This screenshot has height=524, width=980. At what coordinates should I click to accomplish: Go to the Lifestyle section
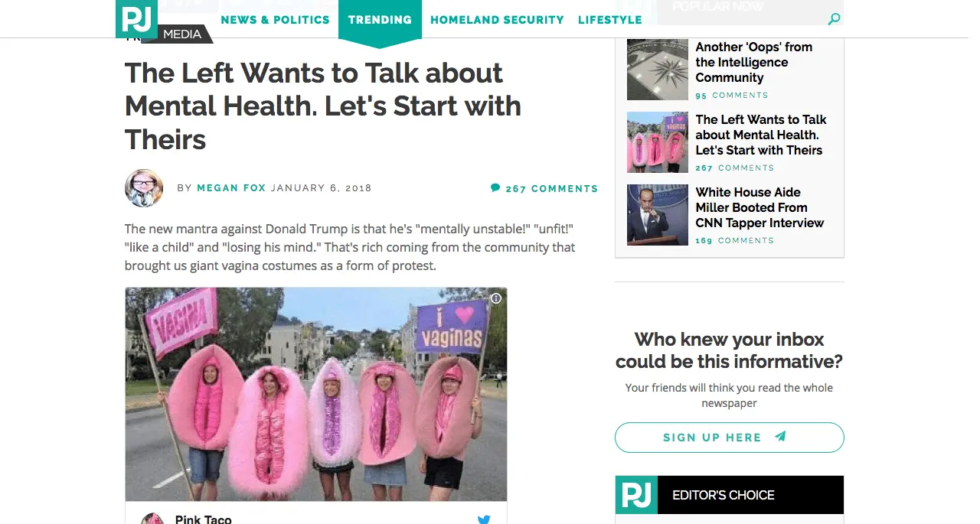coord(610,20)
